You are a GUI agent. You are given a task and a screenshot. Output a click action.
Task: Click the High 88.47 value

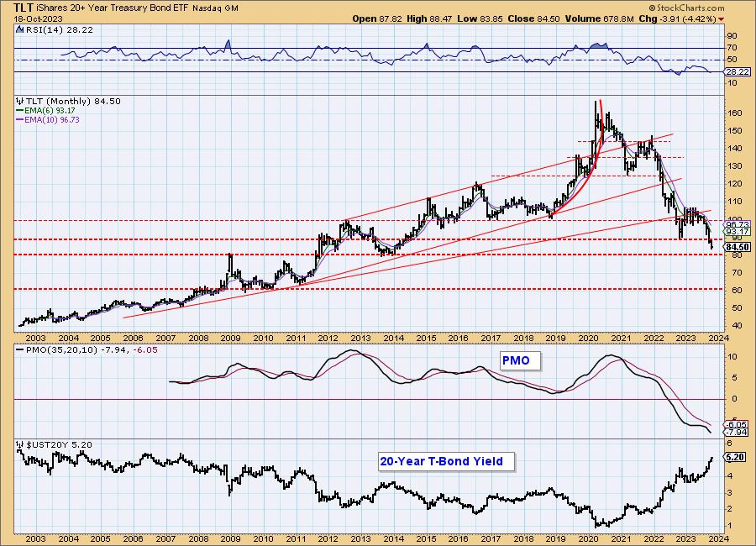[x=429, y=18]
